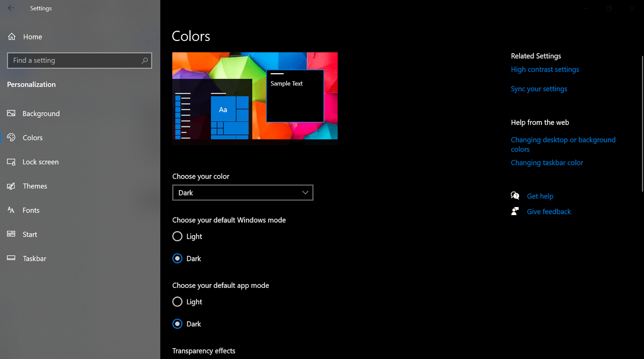Open Changing taskbar color help link
This screenshot has height=359, width=644.
(547, 163)
